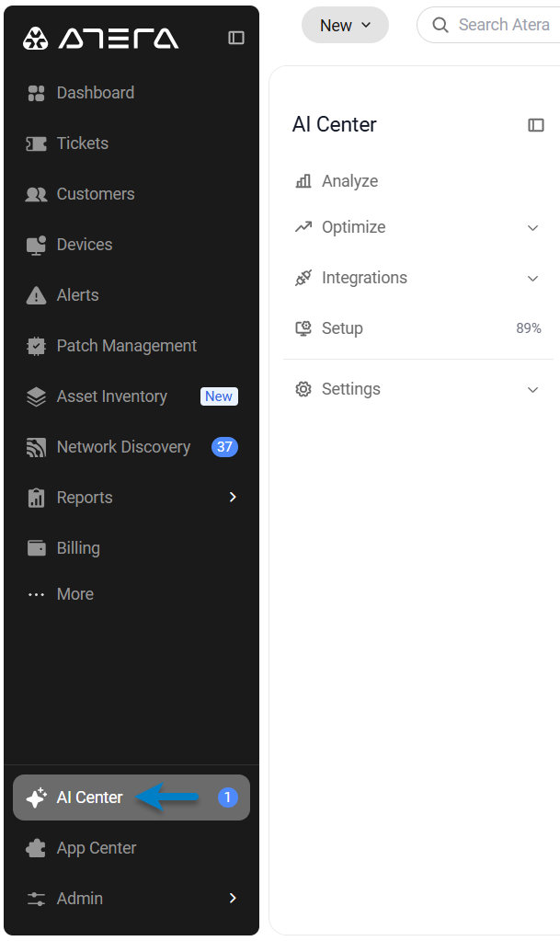The height and width of the screenshot is (941, 560).
Task: Expand the Integrations section chevron
Action: [532, 279]
